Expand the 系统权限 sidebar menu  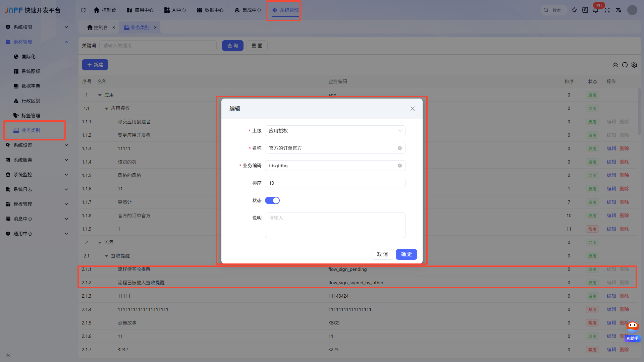(x=37, y=27)
